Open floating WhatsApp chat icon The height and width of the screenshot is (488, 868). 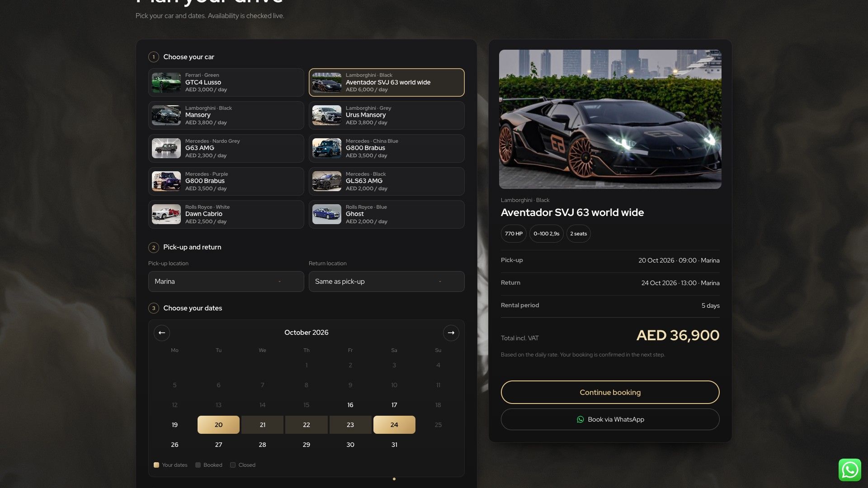(x=849, y=470)
